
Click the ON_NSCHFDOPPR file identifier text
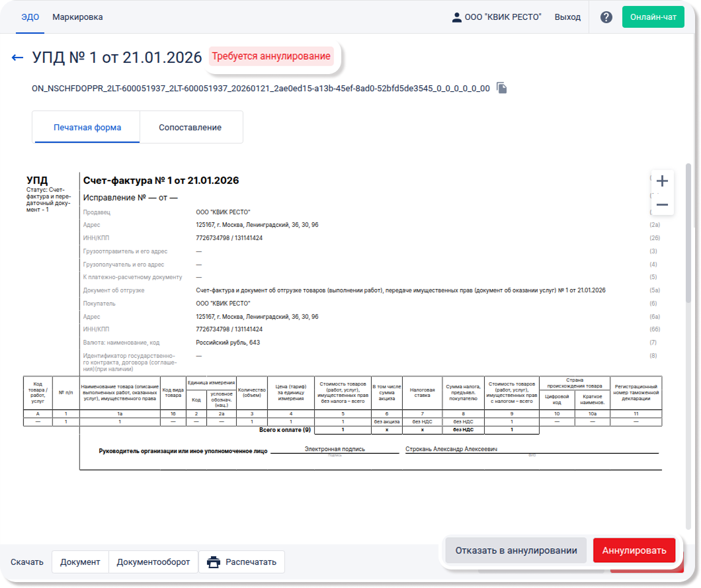coord(261,88)
